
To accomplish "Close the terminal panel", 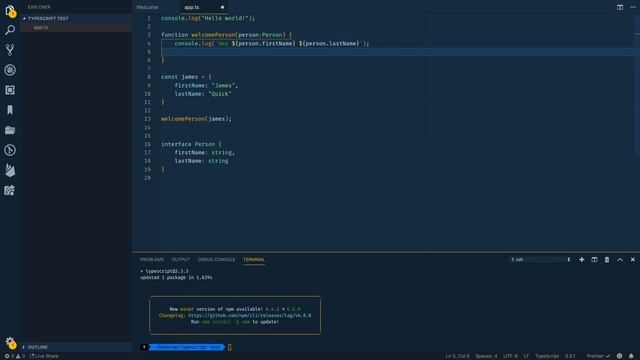I will [x=633, y=260].
